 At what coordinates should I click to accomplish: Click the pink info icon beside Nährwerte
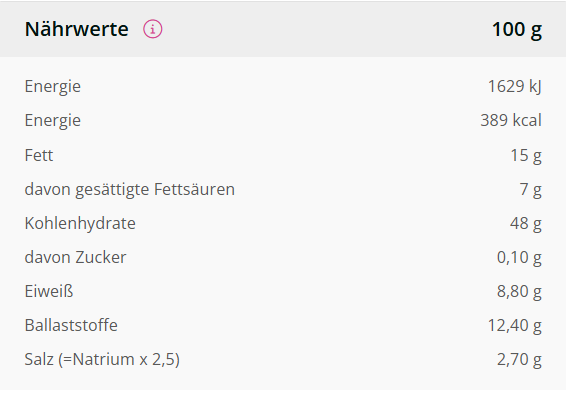[153, 29]
